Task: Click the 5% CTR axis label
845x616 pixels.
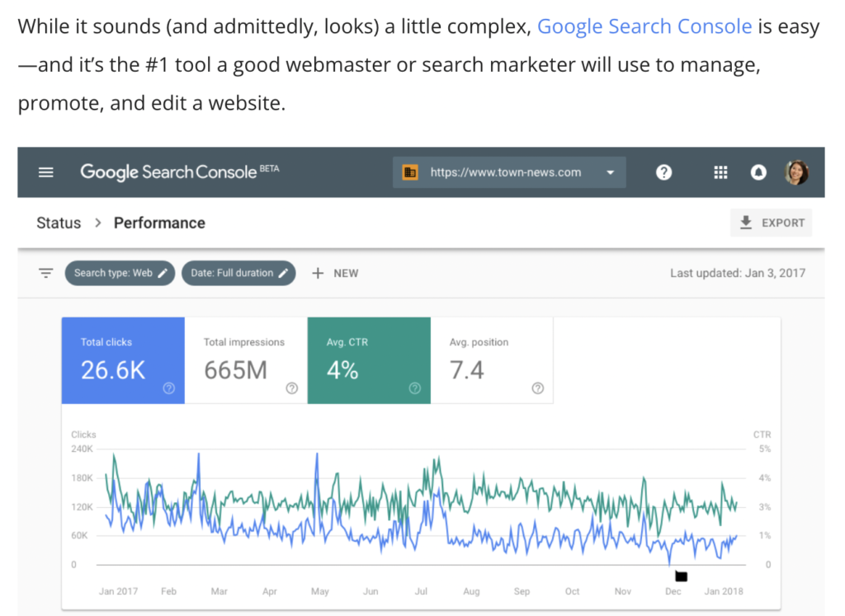Action: tap(765, 449)
